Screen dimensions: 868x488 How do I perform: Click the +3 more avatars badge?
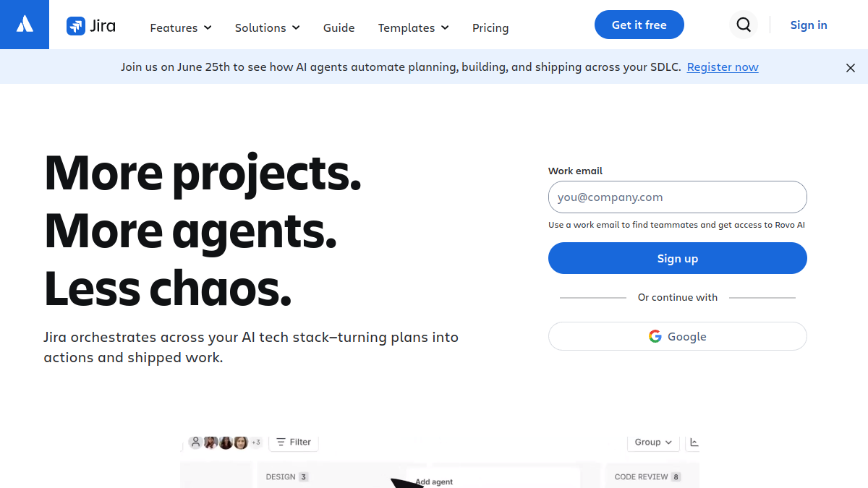point(255,442)
